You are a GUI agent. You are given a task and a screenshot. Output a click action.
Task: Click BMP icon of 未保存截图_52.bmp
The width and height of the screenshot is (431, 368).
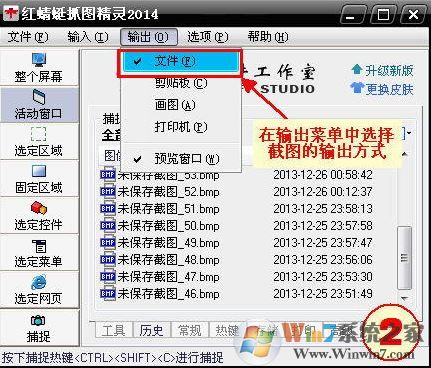pyautogui.click(x=108, y=191)
